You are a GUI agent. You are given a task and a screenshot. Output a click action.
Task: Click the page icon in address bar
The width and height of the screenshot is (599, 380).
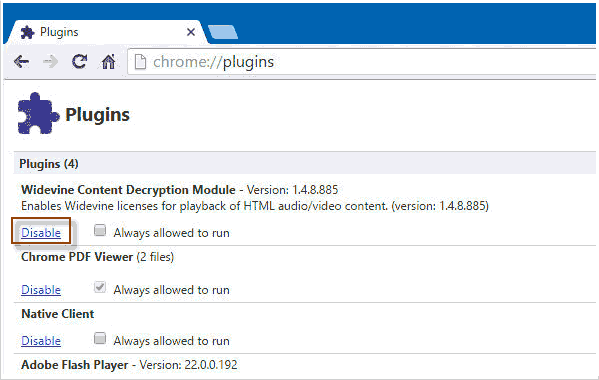[x=140, y=62]
